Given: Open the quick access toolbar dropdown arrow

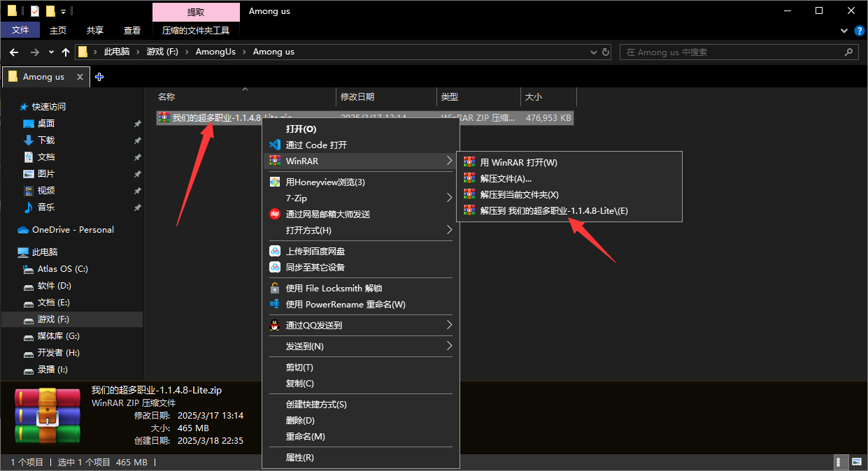Looking at the screenshot, I should [63, 12].
